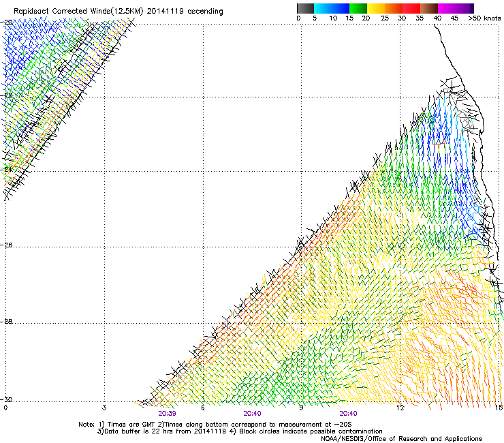The height and width of the screenshot is (443, 504).
Task: Click longitude axis label '0'
Action: pyautogui.click(x=5, y=408)
